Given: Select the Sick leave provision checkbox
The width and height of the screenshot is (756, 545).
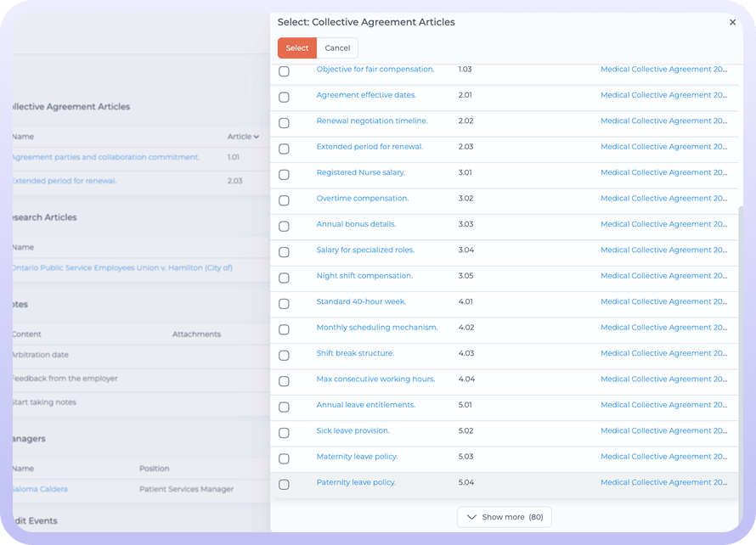Looking at the screenshot, I should coord(284,433).
